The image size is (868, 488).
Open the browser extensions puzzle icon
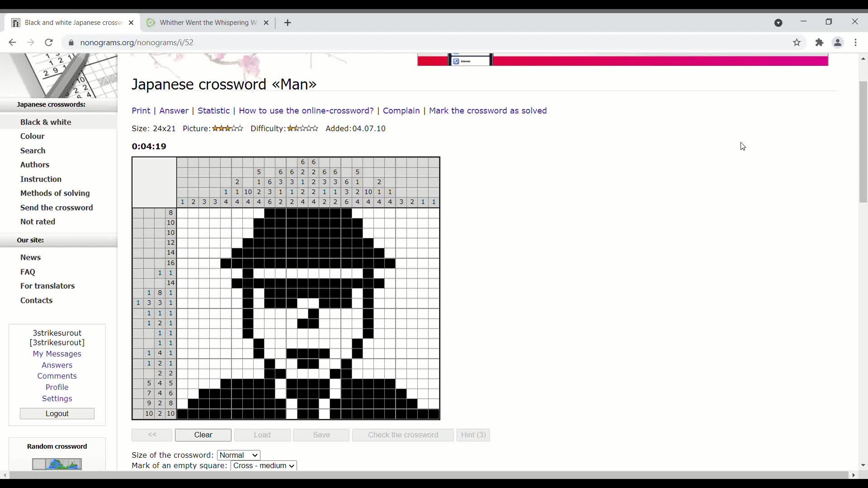[819, 42]
